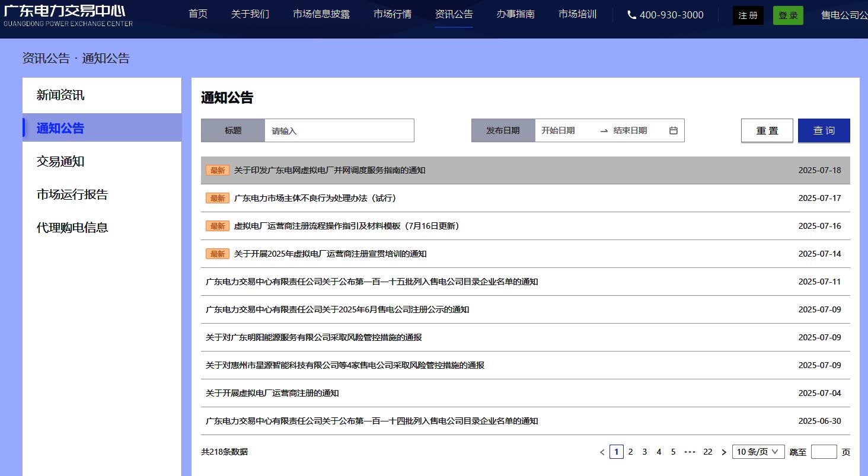Go to last page 22
Image resolution: width=868 pixels, height=476 pixels.
pos(707,452)
